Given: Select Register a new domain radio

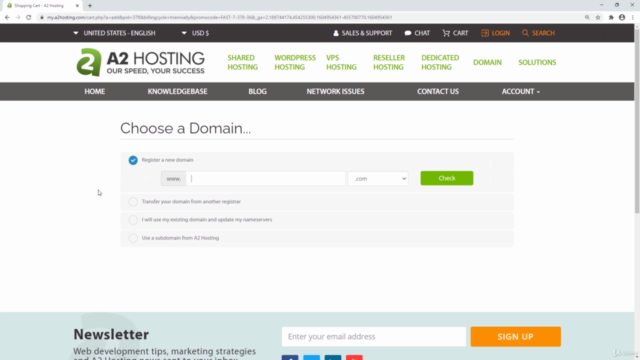Looking at the screenshot, I should click(x=133, y=160).
